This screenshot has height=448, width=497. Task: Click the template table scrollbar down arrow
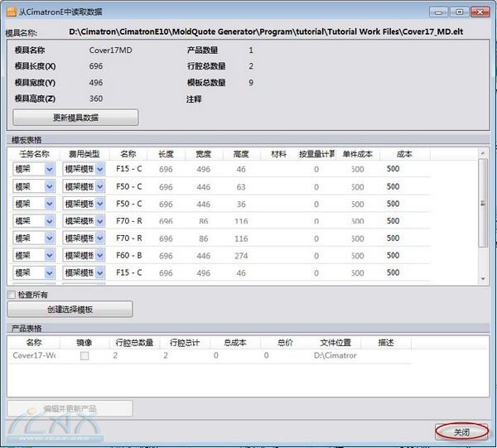coord(483,279)
